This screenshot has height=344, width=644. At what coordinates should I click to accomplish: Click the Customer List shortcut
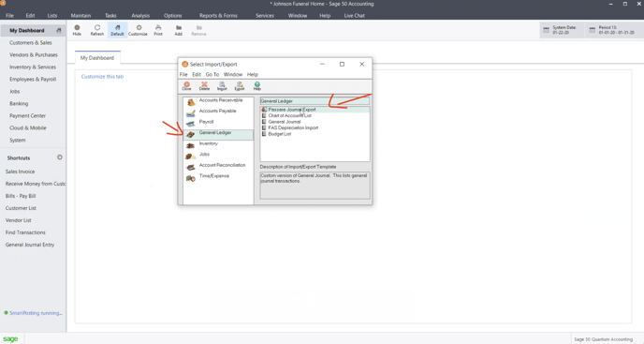[x=21, y=208]
